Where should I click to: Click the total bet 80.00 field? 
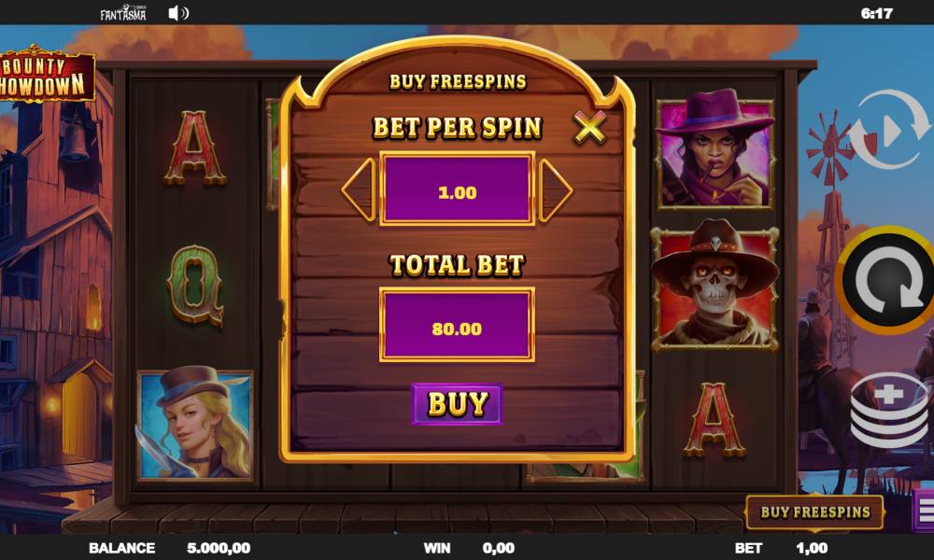tap(457, 325)
